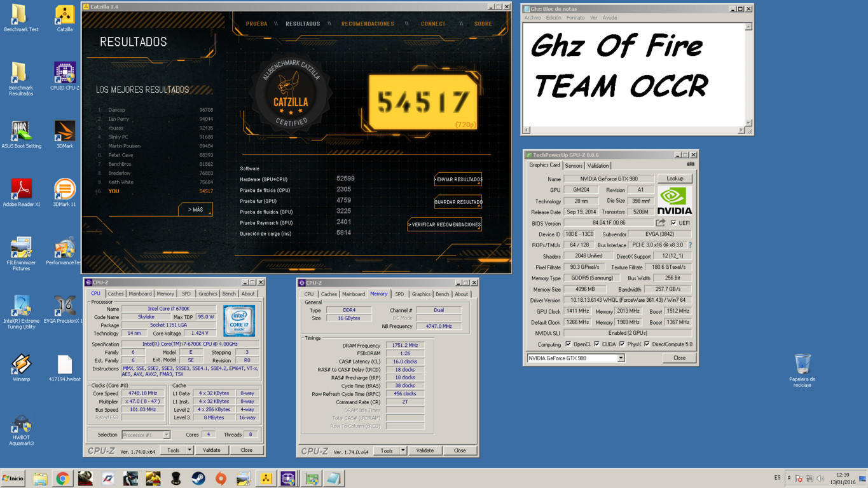
Task: Switch to CPU-Z purple chip taskbar button
Action: point(288,478)
